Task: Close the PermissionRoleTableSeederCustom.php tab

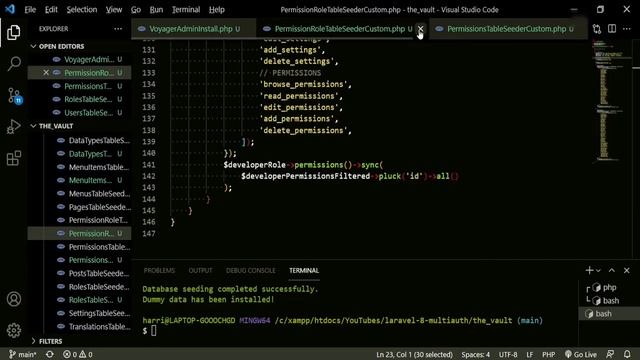Action: click(x=420, y=29)
